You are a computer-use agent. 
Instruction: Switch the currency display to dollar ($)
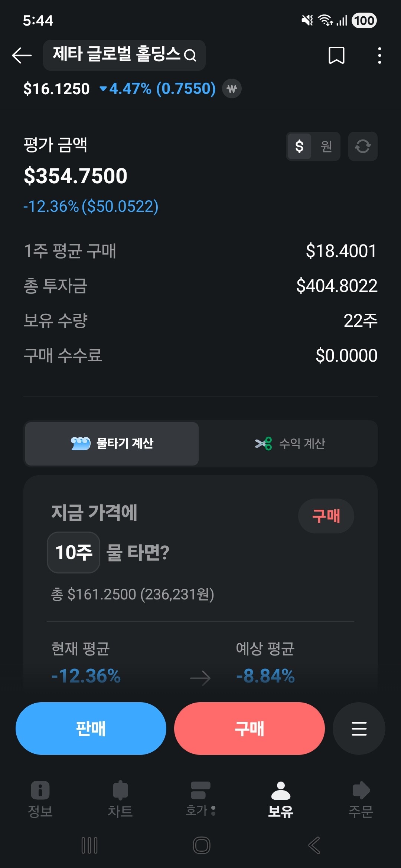[299, 146]
